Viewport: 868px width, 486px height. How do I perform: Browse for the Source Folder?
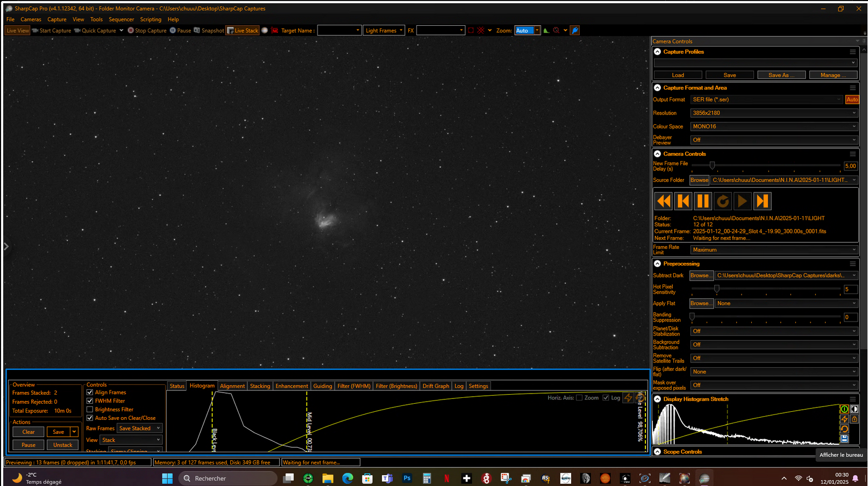[699, 180]
